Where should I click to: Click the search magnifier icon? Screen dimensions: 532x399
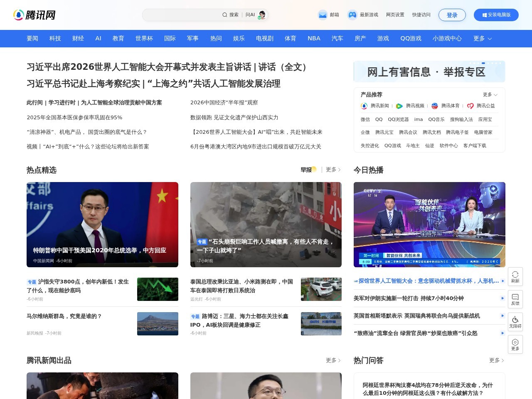pos(225,15)
